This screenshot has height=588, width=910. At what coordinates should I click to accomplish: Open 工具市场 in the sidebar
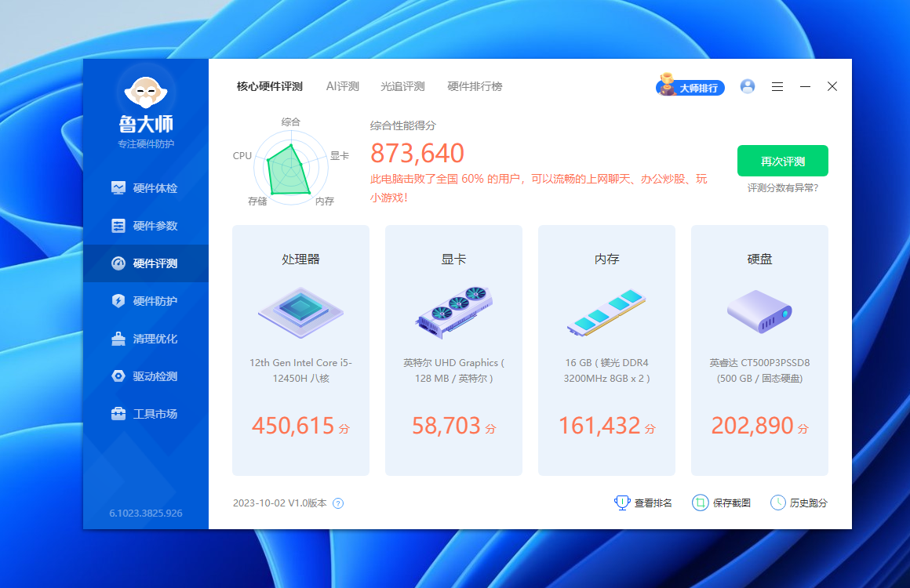tap(145, 414)
